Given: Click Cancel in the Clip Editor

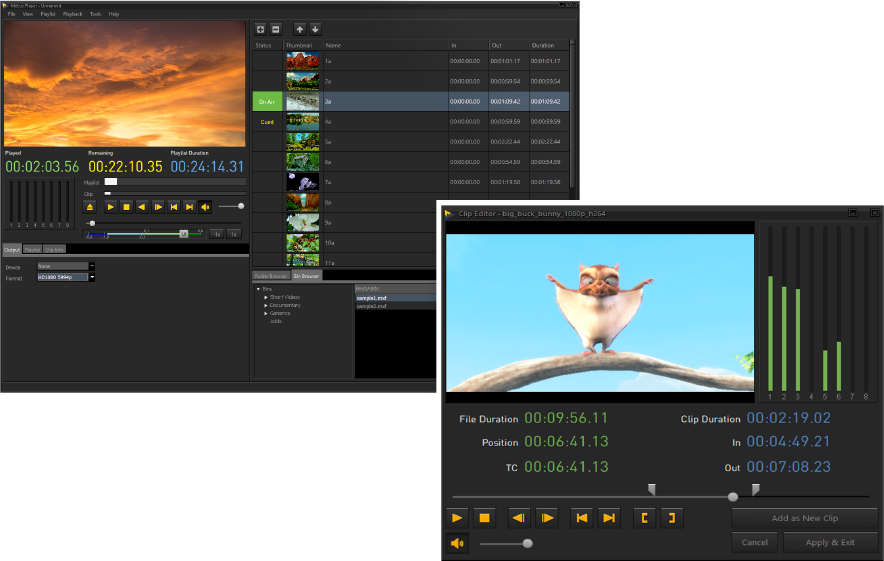Looking at the screenshot, I should [754, 542].
